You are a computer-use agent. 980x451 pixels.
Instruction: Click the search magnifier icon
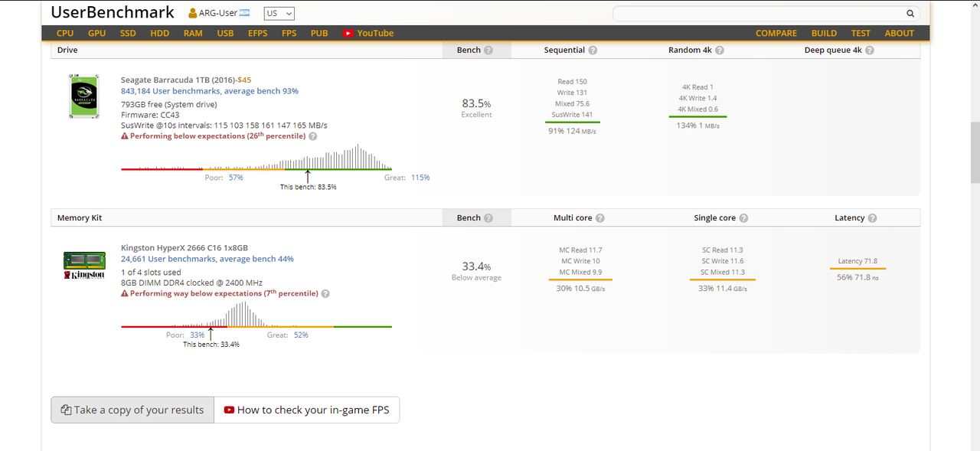coord(910,14)
